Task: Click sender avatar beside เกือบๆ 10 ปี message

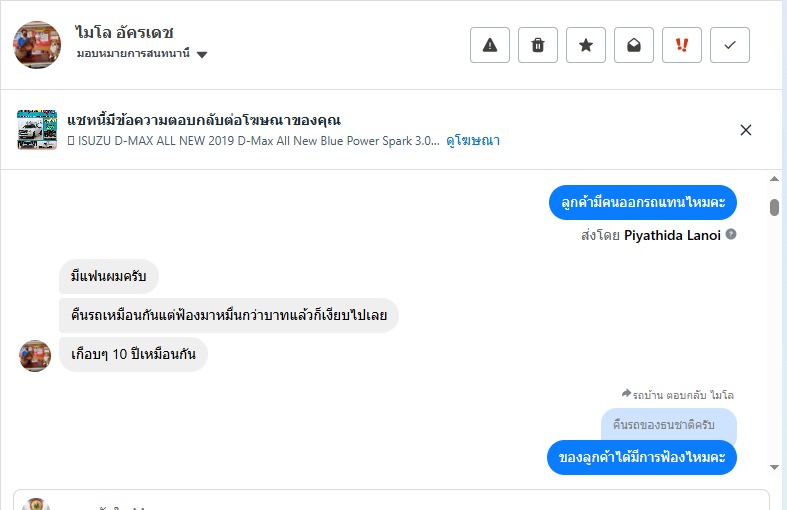Action: (35, 355)
